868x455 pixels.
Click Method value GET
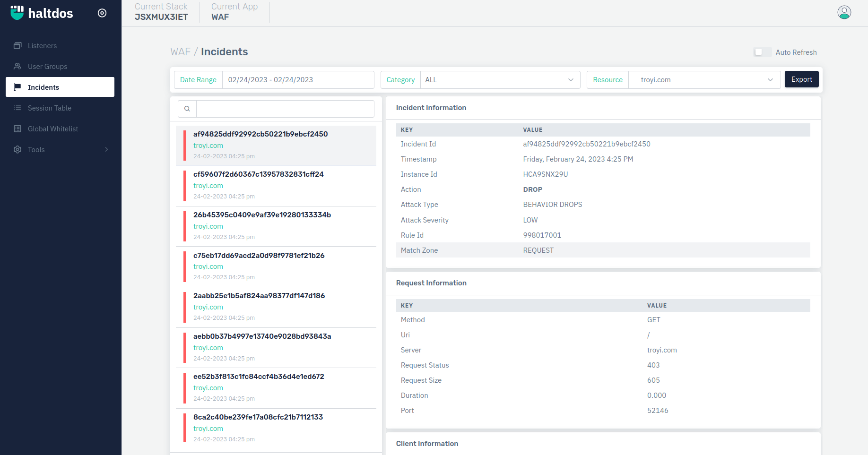click(x=654, y=320)
